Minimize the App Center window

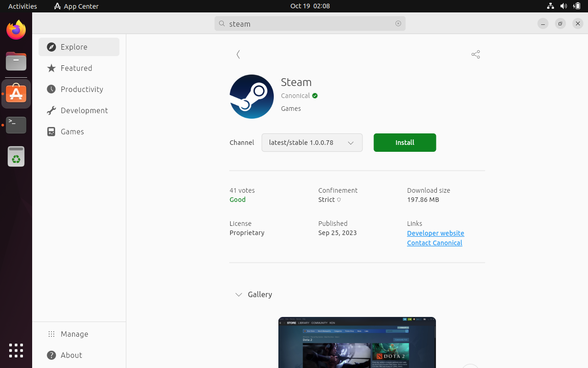click(x=543, y=23)
